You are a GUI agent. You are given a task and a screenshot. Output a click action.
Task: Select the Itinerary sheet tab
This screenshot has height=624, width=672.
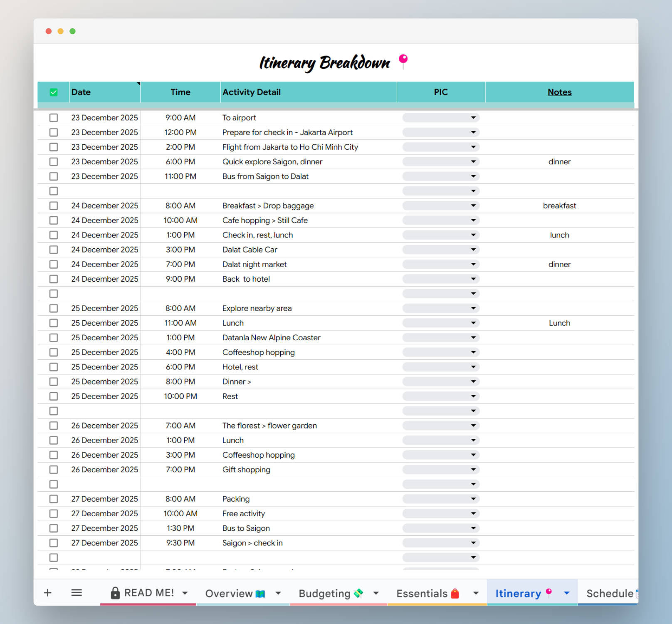(532, 593)
